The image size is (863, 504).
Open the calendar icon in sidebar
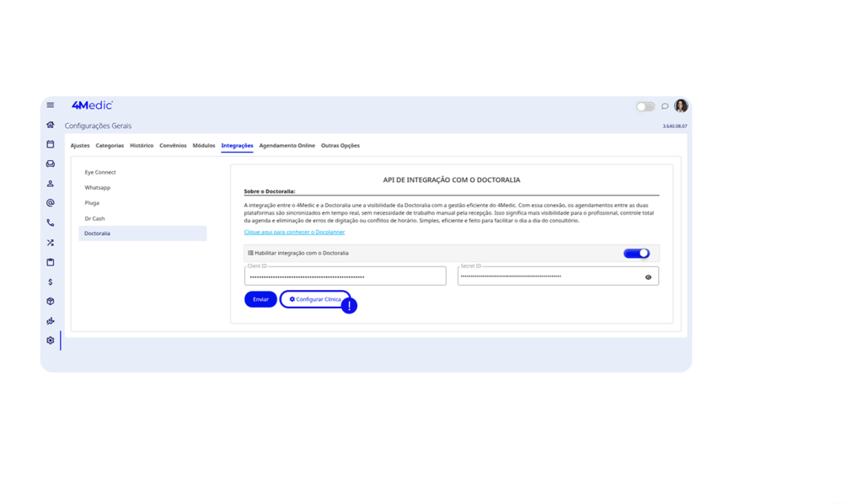point(50,144)
